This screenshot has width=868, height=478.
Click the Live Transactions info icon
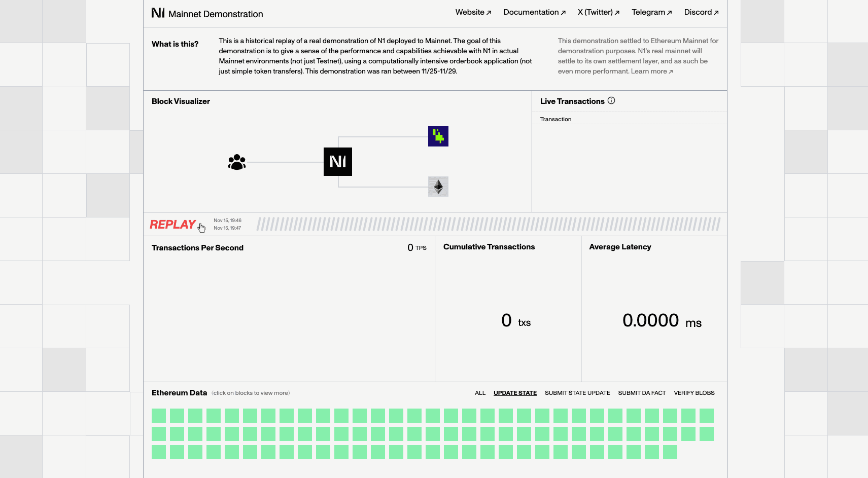coord(611,101)
